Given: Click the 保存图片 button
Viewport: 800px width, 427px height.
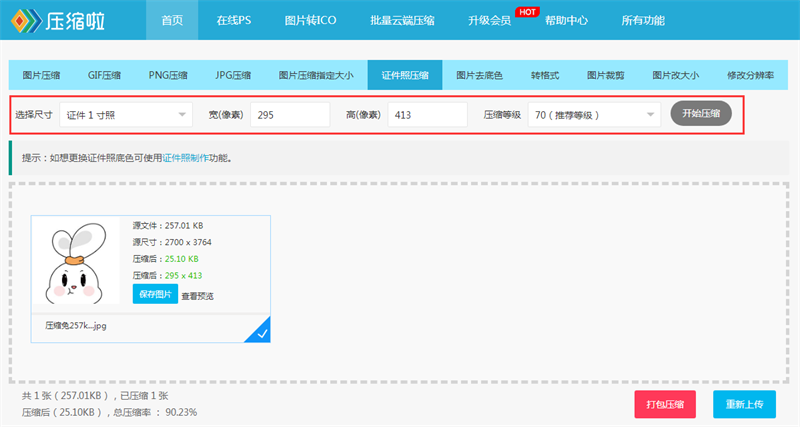Looking at the screenshot, I should [155, 294].
